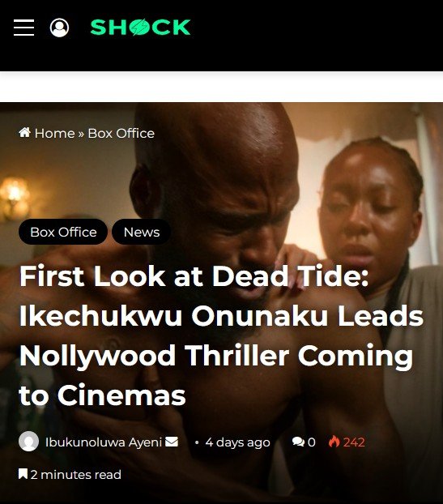The height and width of the screenshot is (504, 443).
Task: Click the author email envelope icon
Action: point(172,442)
